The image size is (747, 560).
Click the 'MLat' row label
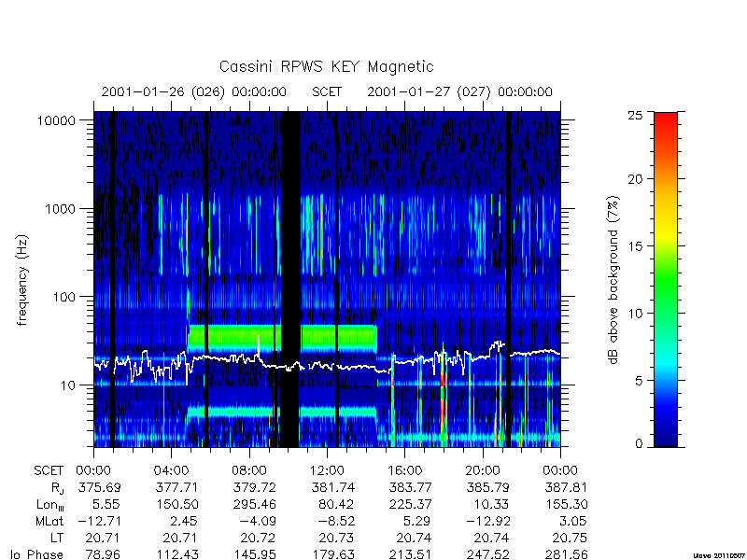point(49,522)
